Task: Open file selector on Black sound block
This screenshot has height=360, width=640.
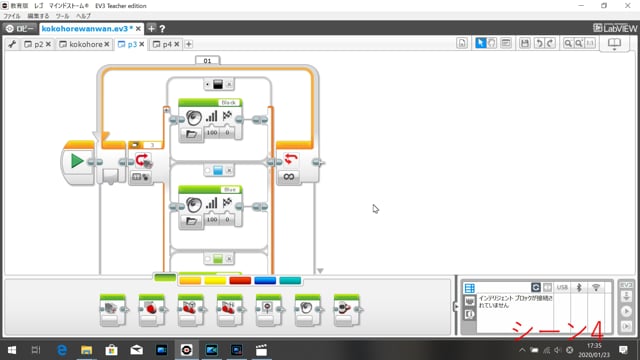Action: coord(191,134)
